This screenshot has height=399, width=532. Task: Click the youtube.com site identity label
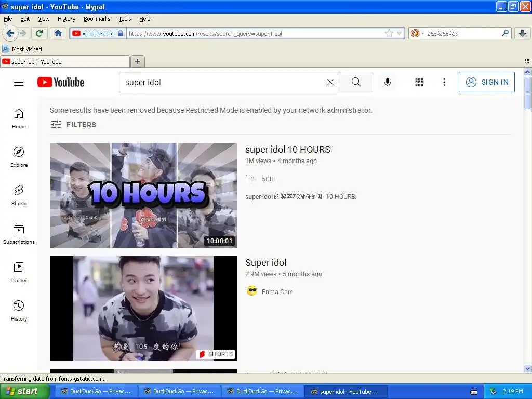tap(98, 33)
